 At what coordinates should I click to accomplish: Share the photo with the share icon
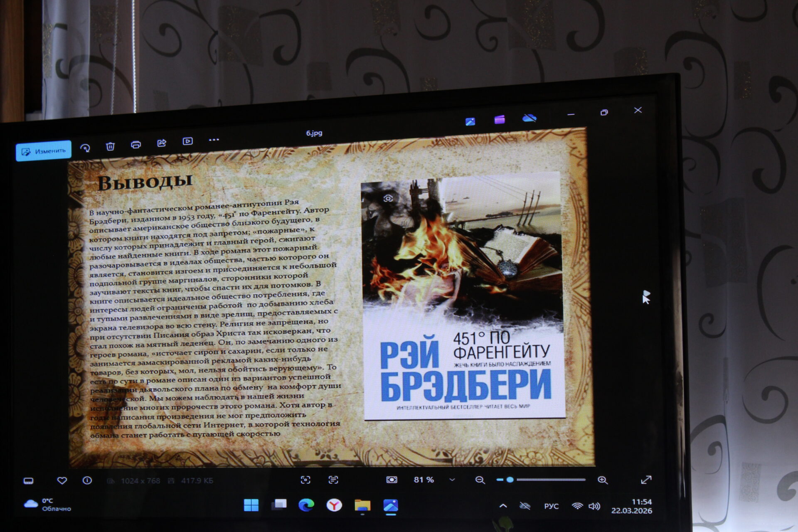[x=162, y=143]
